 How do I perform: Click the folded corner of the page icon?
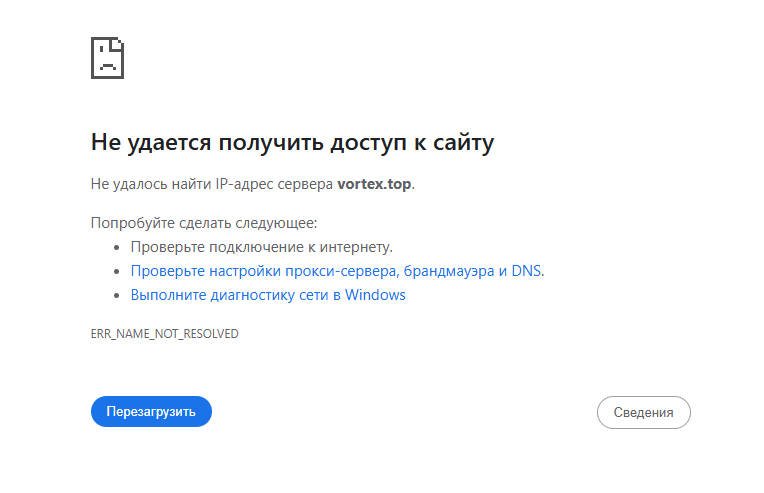(x=118, y=44)
